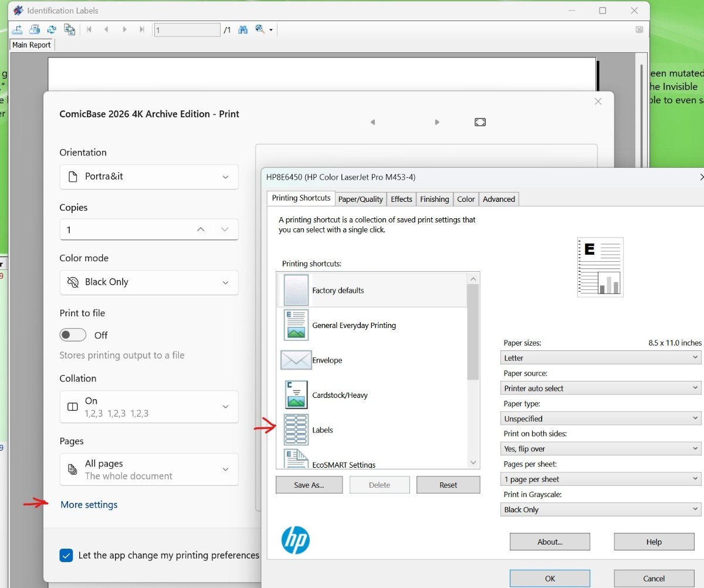Expand the Paper type dropdown
Screen dimensions: 704x588
coord(602,418)
